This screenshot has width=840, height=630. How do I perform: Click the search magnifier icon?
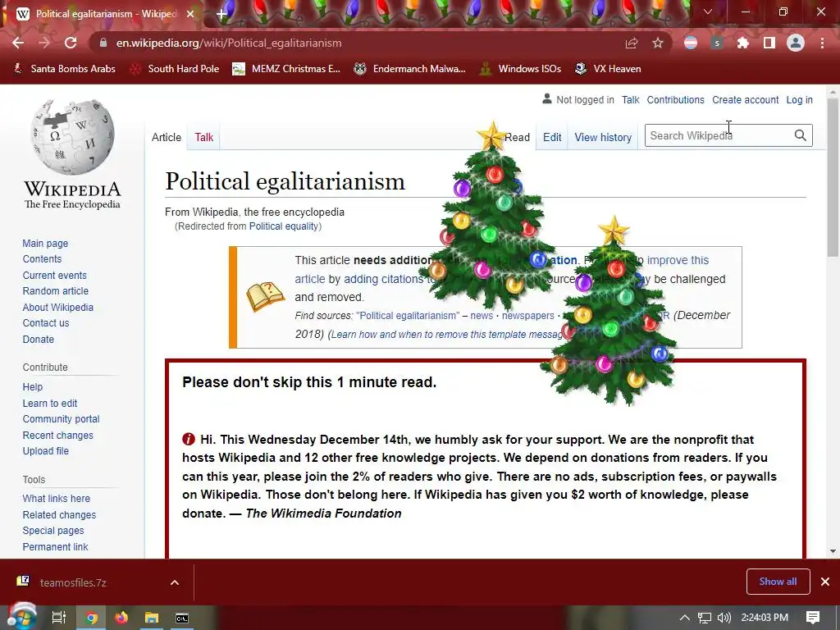pyautogui.click(x=801, y=135)
